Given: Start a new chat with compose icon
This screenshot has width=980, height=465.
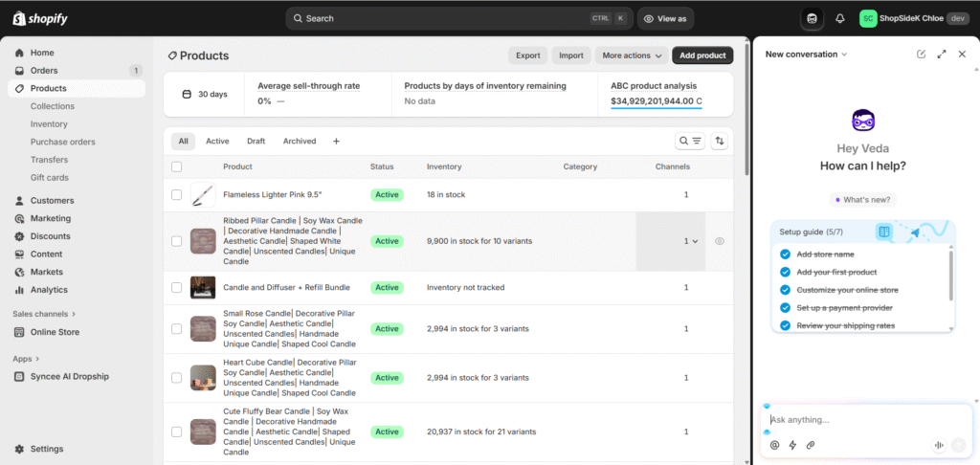Looking at the screenshot, I should tap(921, 55).
